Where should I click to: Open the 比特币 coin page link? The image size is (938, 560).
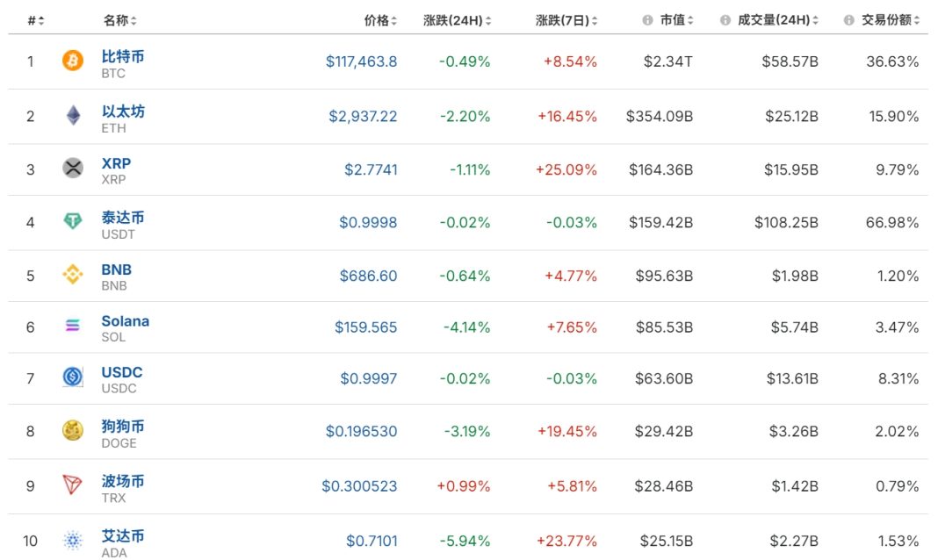coord(123,56)
